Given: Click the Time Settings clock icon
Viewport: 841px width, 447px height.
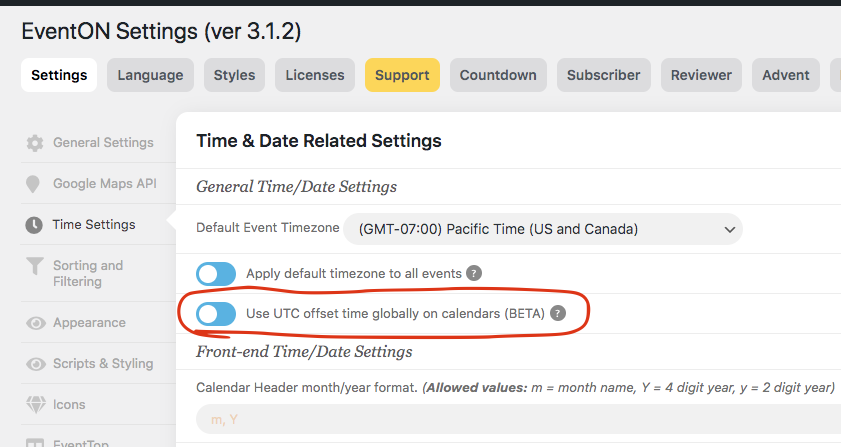Looking at the screenshot, I should point(35,225).
